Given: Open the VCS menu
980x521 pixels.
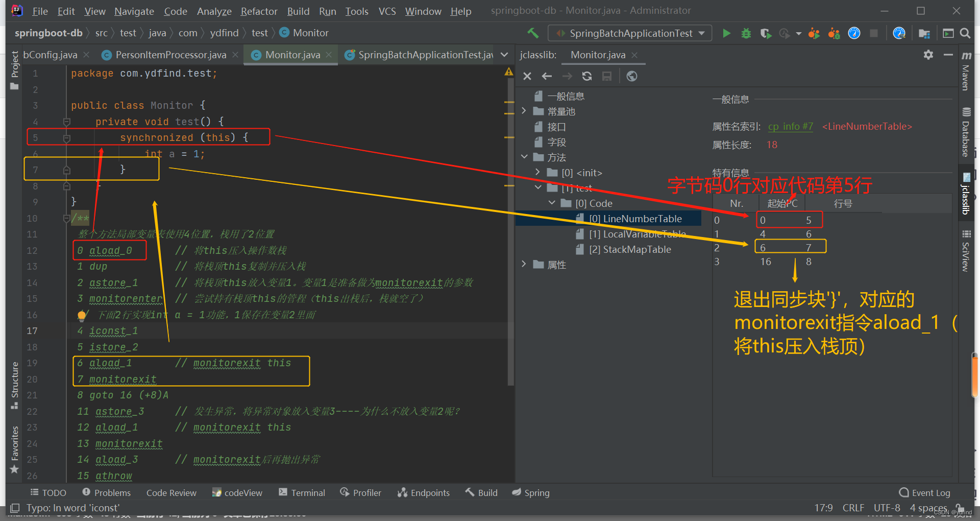Looking at the screenshot, I should [x=387, y=11].
